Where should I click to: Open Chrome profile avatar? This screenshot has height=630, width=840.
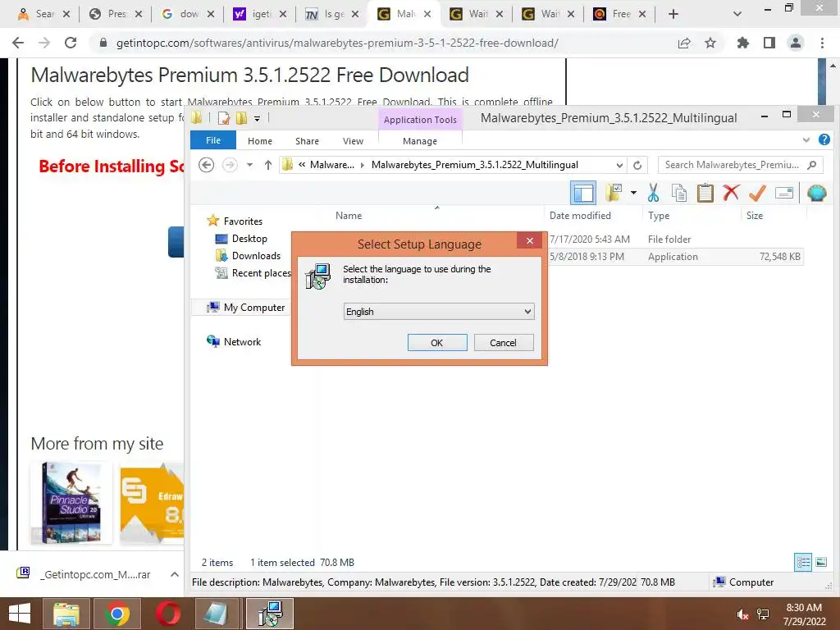tap(796, 43)
